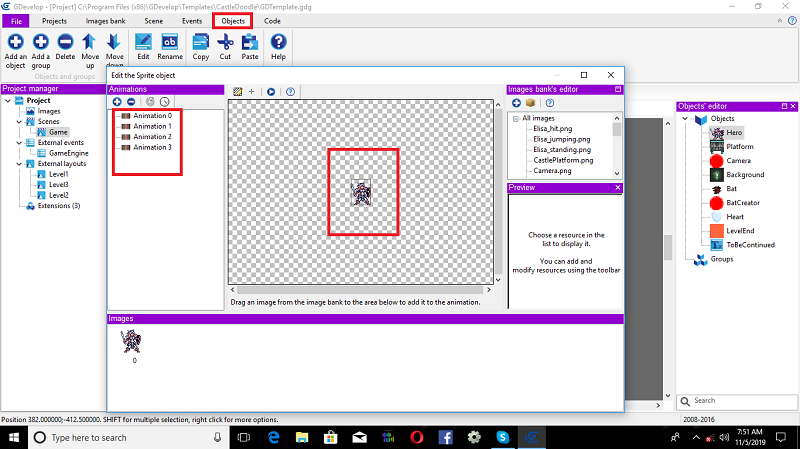Collapse the Project root node
800x449 pixels.
8,101
